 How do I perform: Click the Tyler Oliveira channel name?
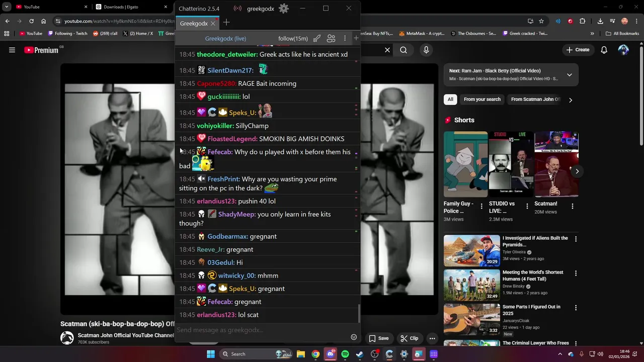click(514, 252)
